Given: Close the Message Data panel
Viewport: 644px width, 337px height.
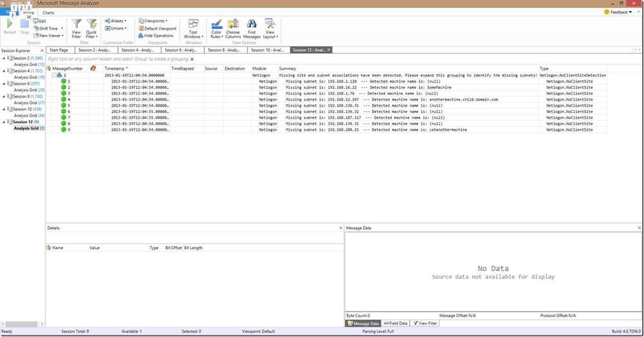Looking at the screenshot, I should pyautogui.click(x=639, y=228).
